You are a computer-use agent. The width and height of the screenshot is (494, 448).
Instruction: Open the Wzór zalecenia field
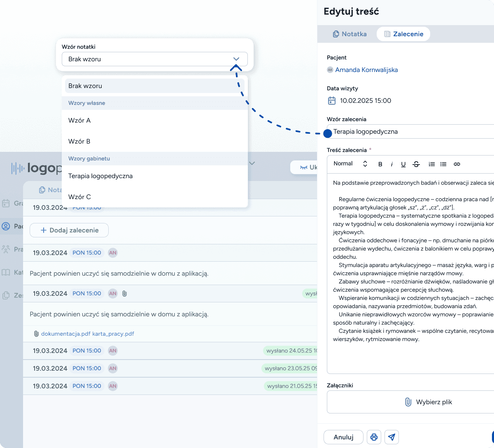pyautogui.click(x=412, y=132)
